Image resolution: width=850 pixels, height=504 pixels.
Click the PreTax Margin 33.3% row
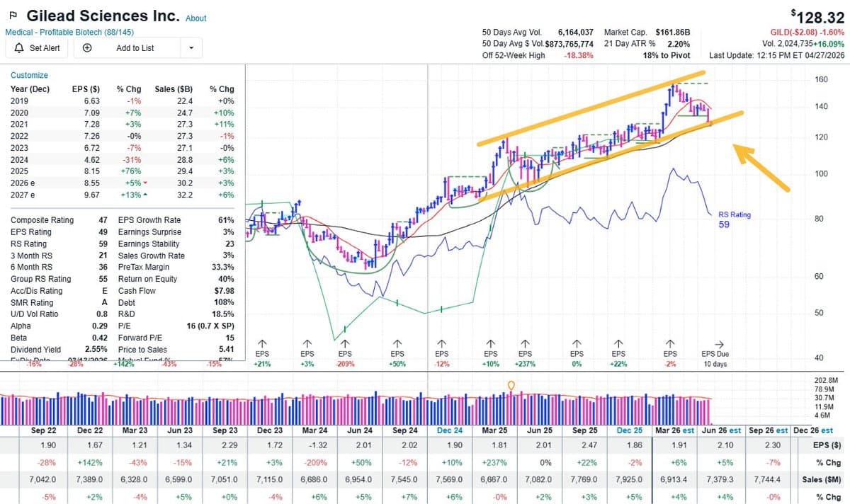(x=176, y=267)
